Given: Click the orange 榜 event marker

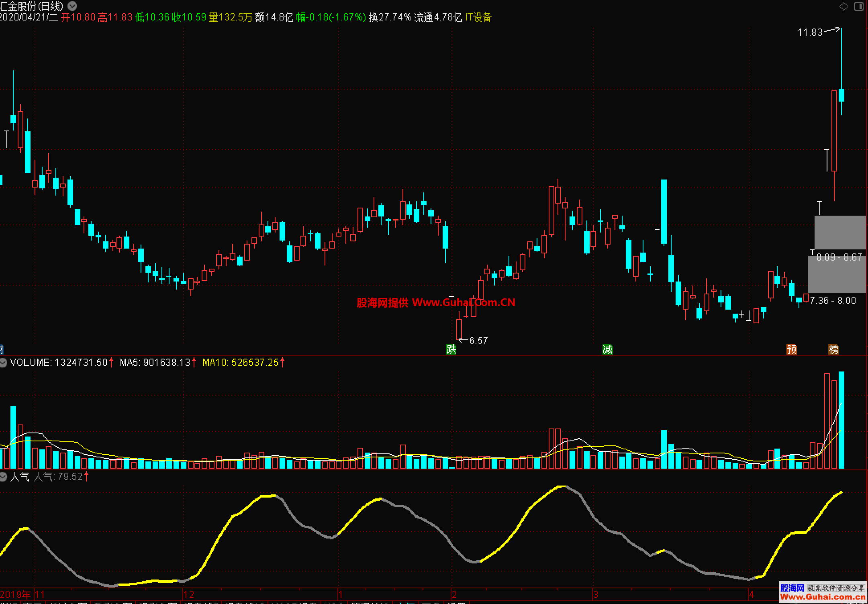Looking at the screenshot, I should pos(833,349).
